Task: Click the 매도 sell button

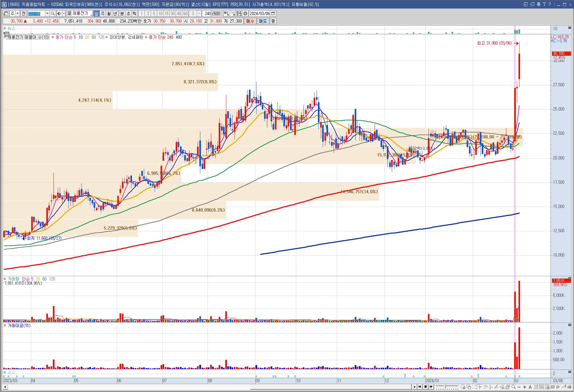Action: (263, 21)
